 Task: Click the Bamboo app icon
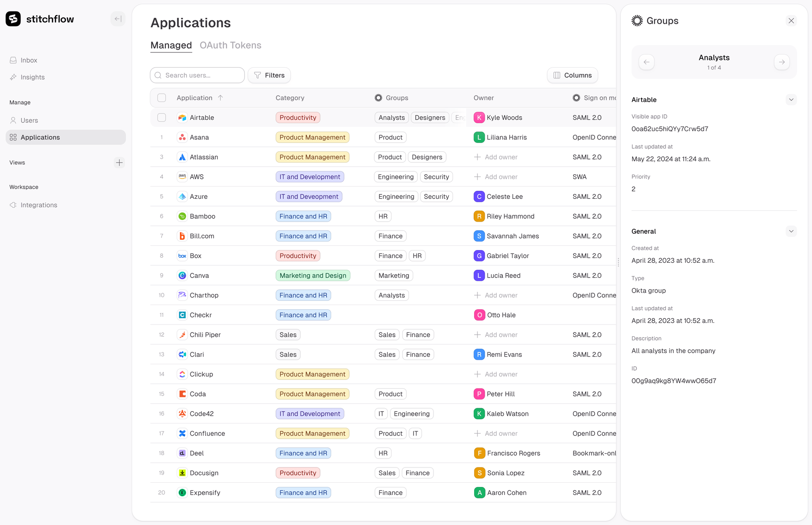point(182,216)
